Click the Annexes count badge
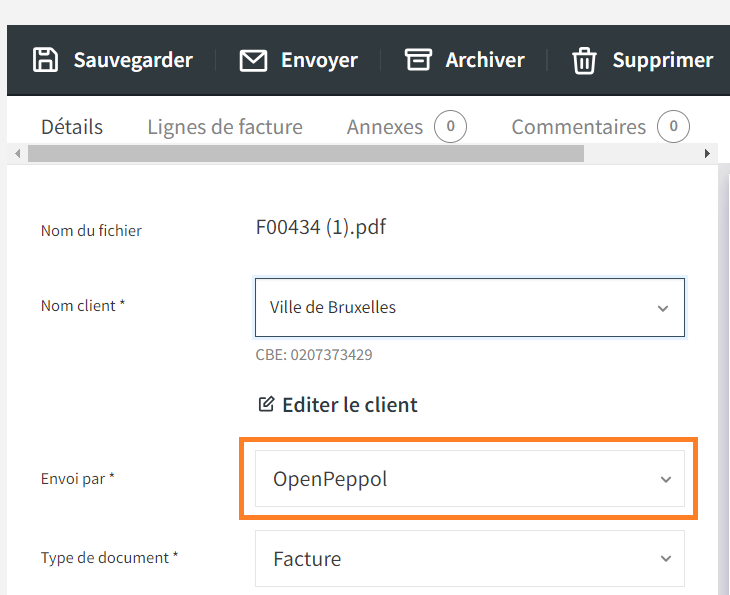Screen dimensions: 730x595 click(450, 126)
